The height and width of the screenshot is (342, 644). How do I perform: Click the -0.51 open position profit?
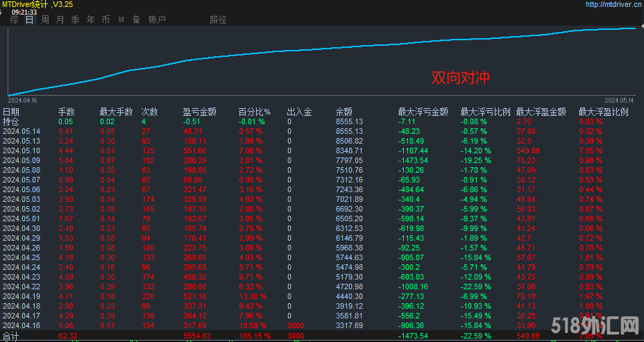(192, 121)
